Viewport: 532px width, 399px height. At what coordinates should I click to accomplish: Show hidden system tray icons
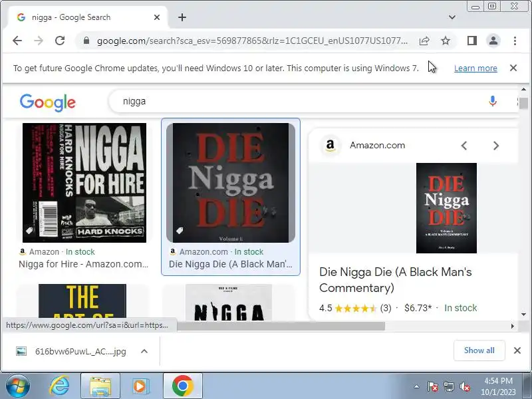416,387
